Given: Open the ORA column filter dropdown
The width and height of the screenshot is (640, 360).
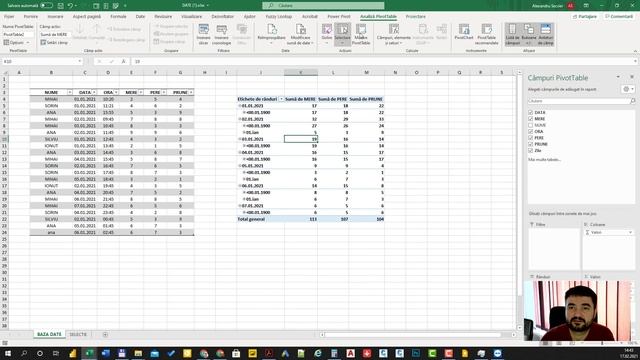Looking at the screenshot, I should pyautogui.click(x=116, y=93).
